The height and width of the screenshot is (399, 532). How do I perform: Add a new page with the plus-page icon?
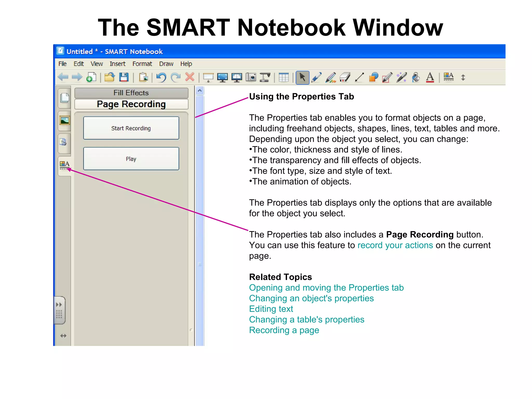pos(91,77)
